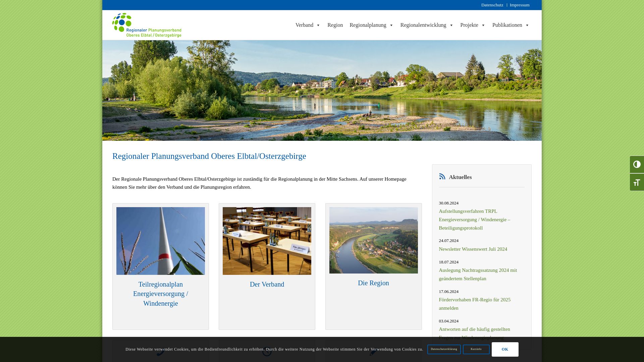The height and width of the screenshot is (362, 644).
Task: Open Auslegung Nachtragssatzung 2024 news link
Action: click(x=478, y=275)
